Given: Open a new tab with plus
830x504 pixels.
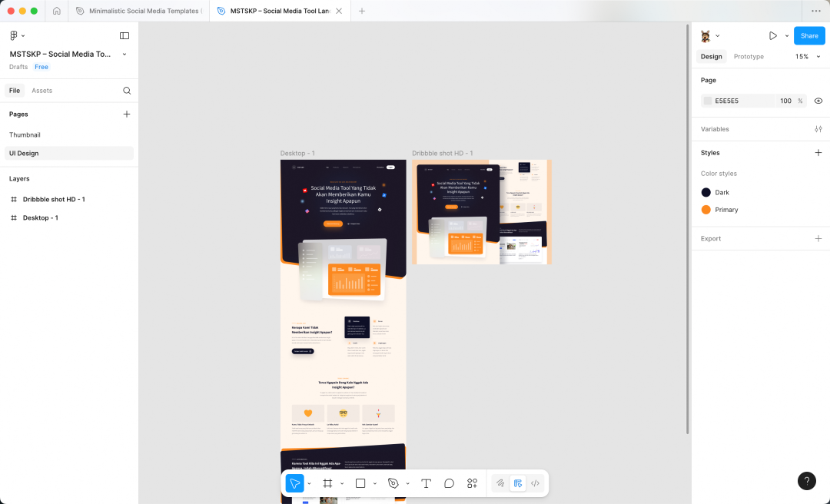Looking at the screenshot, I should 361,11.
